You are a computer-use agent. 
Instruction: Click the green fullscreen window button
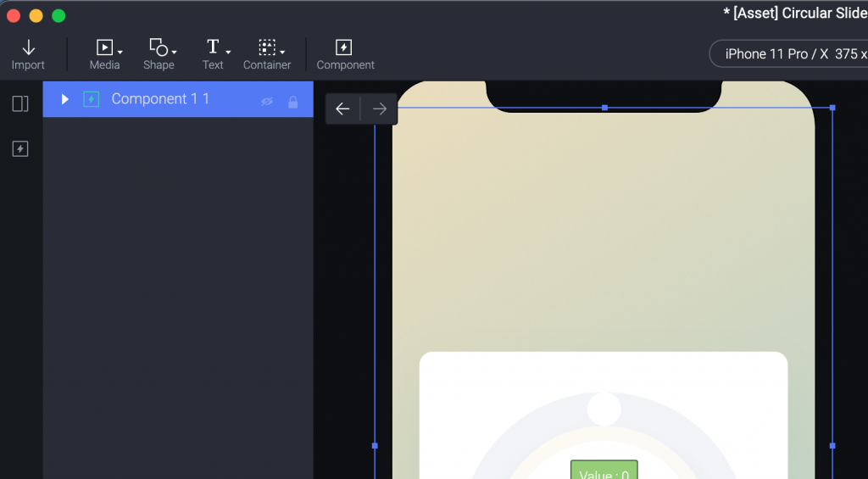[58, 16]
